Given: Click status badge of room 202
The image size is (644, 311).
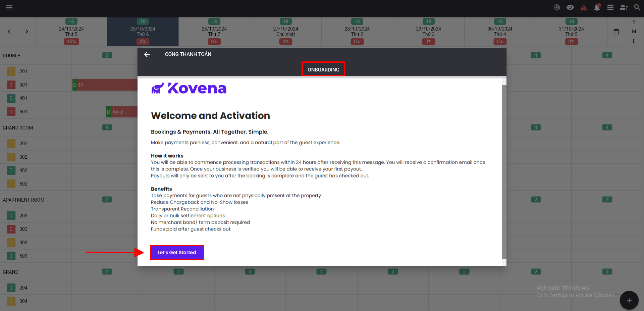Looking at the screenshot, I should [x=11, y=144].
